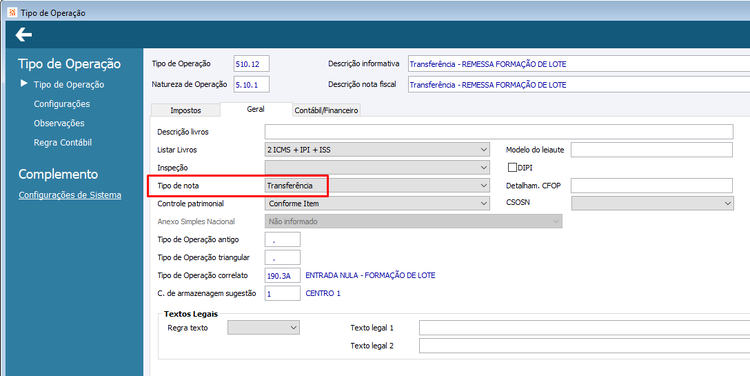Click the Tipo de Operação sidebar heading
Viewport: 750px width, 376px height.
click(x=69, y=64)
